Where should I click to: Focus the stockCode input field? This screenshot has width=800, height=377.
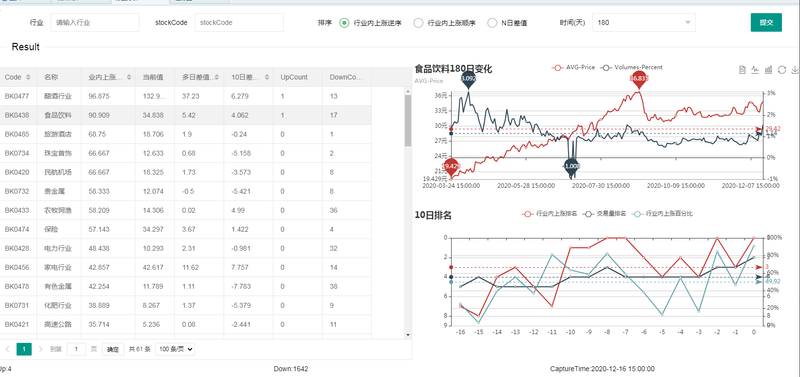click(239, 22)
